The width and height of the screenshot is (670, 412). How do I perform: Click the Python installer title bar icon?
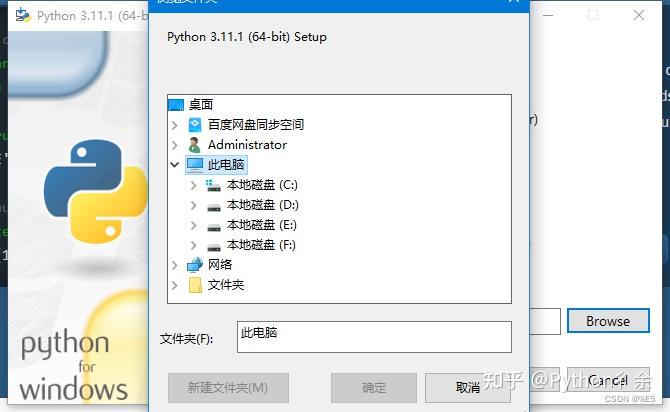pyautogui.click(x=23, y=15)
